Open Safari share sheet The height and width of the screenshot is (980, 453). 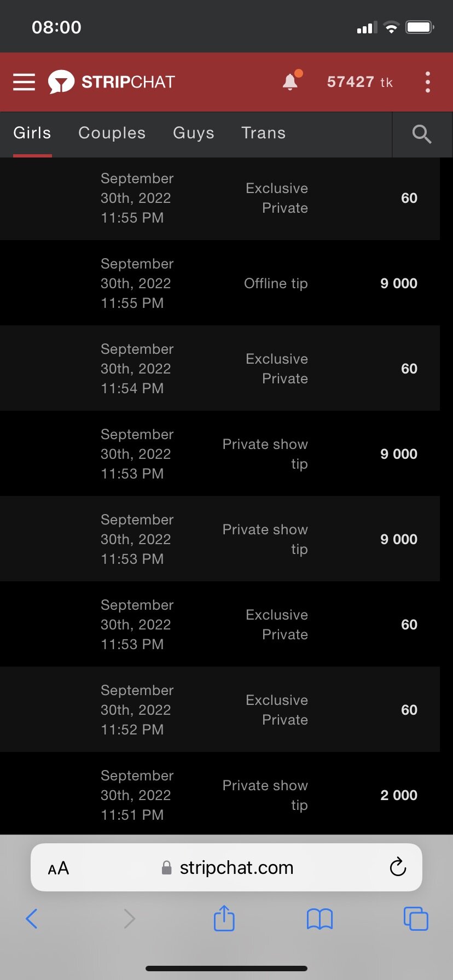[224, 918]
